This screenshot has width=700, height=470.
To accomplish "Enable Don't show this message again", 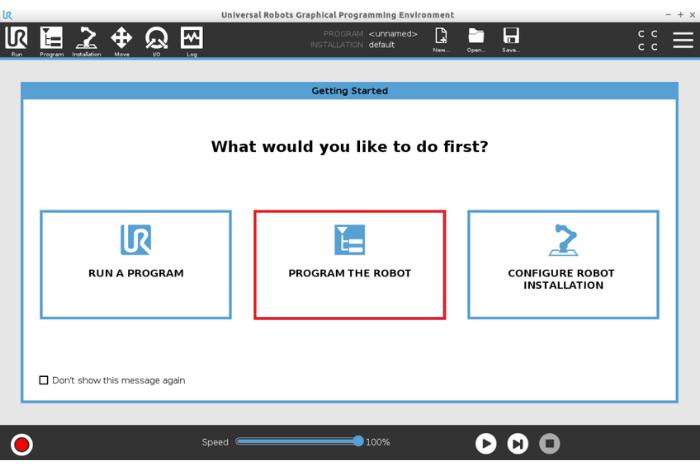I will pyautogui.click(x=44, y=380).
